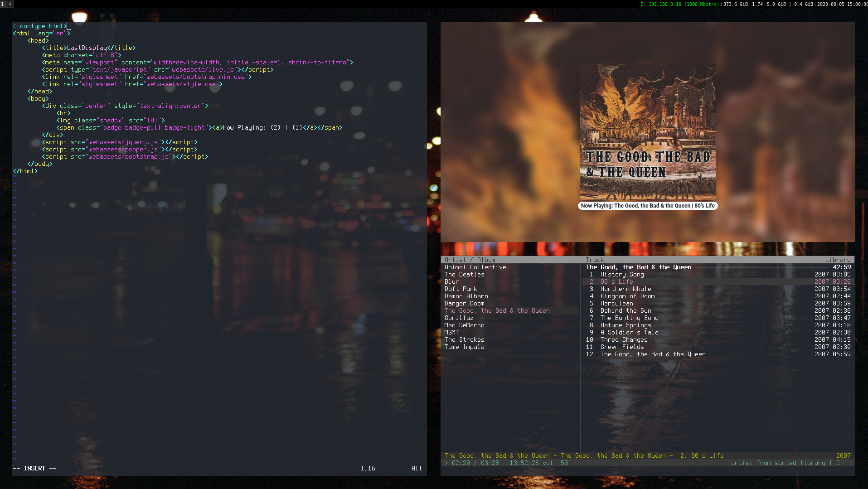
Task: Select track 2 80 s Life
Action: [x=718, y=282]
